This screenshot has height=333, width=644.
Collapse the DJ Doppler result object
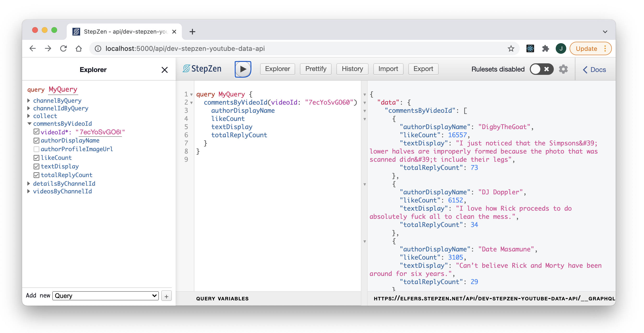pos(365,184)
